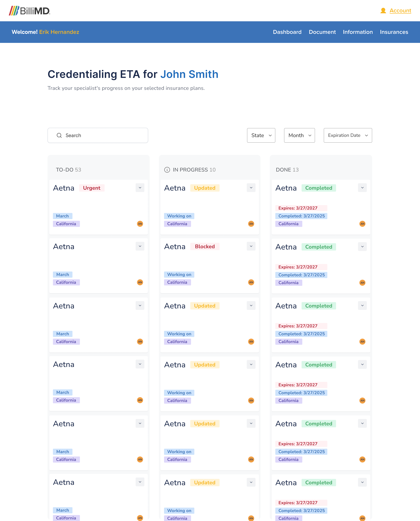Open the Account link
The height and width of the screenshot is (521, 420).
pos(400,11)
